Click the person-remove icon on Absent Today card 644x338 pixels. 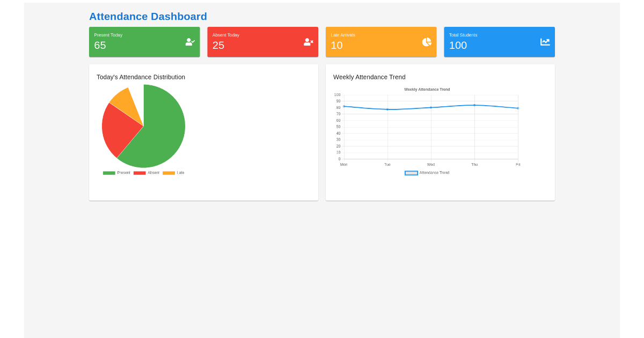308,42
